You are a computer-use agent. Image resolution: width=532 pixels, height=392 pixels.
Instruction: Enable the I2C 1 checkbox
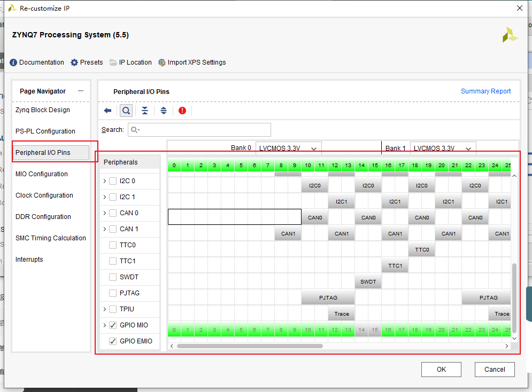pyautogui.click(x=113, y=197)
